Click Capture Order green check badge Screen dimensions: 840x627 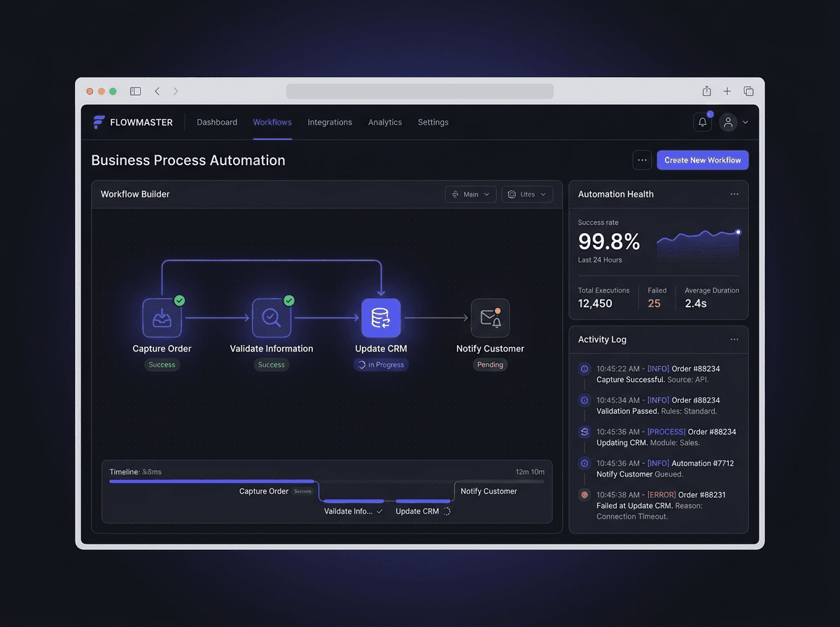[x=180, y=300]
